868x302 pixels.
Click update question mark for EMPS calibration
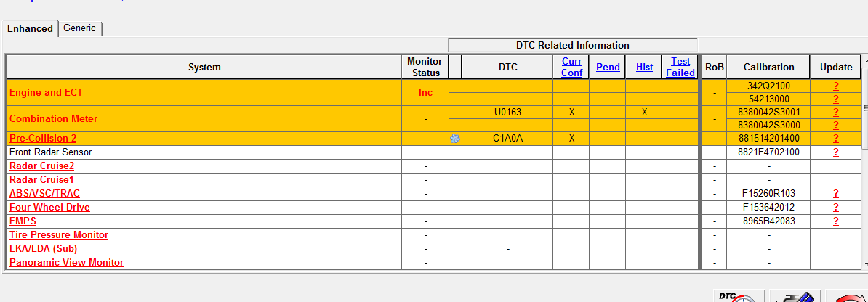coord(836,221)
